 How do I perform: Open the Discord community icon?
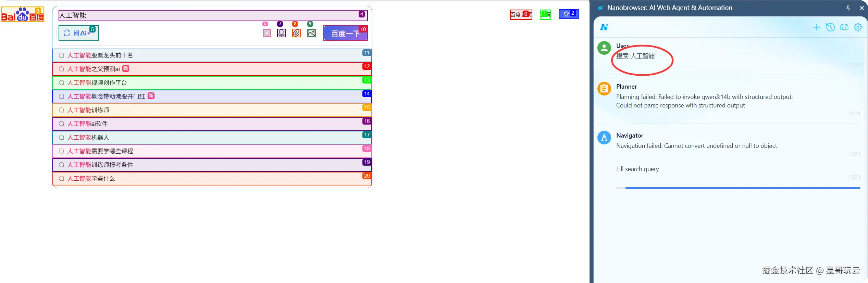coord(844,27)
